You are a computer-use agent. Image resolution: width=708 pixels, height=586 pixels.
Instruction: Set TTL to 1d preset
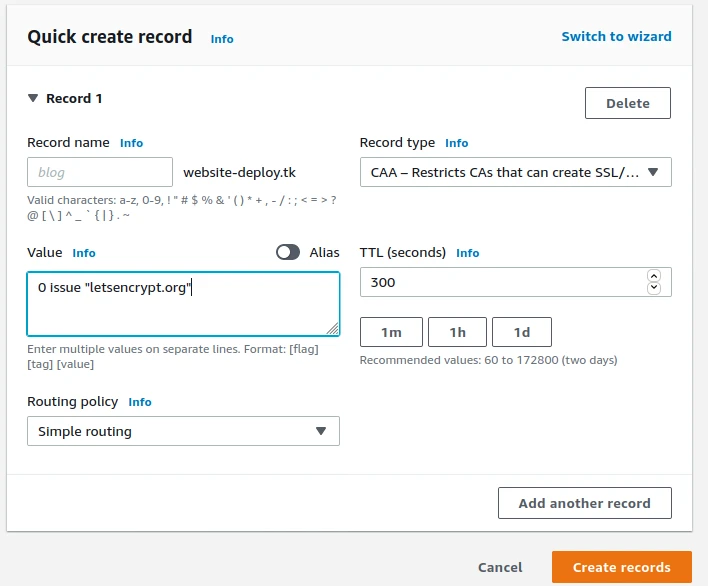pos(521,332)
